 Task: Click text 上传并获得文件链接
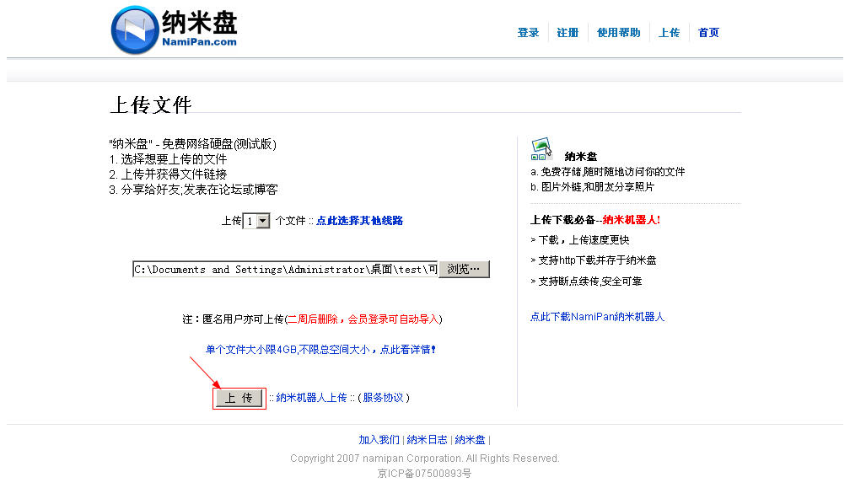[x=174, y=174]
